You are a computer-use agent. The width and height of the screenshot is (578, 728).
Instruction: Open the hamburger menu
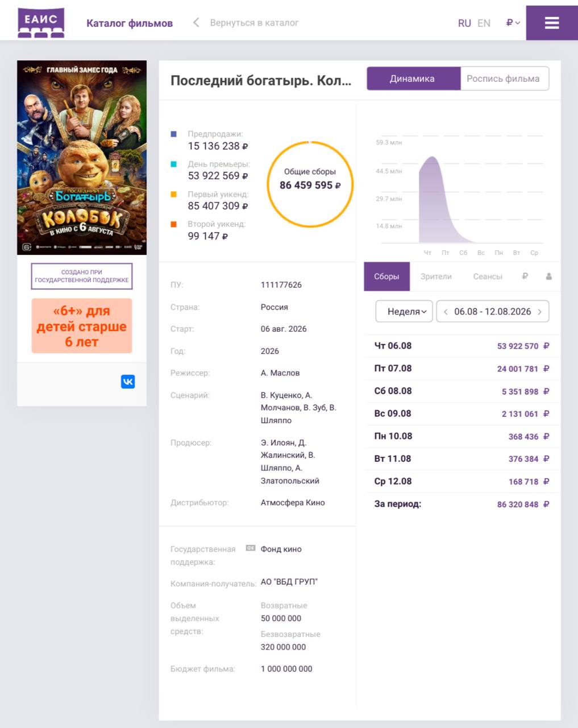551,23
